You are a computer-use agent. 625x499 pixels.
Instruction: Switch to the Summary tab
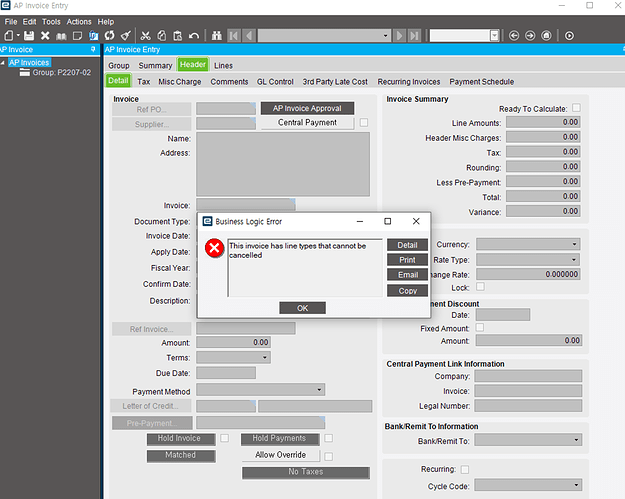[x=155, y=65]
